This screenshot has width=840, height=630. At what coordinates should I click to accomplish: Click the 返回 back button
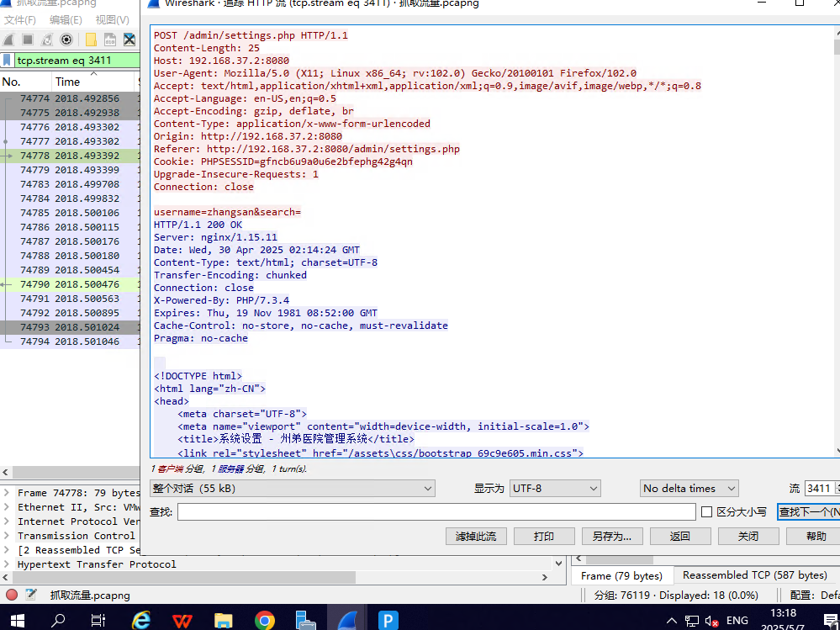[680, 537]
